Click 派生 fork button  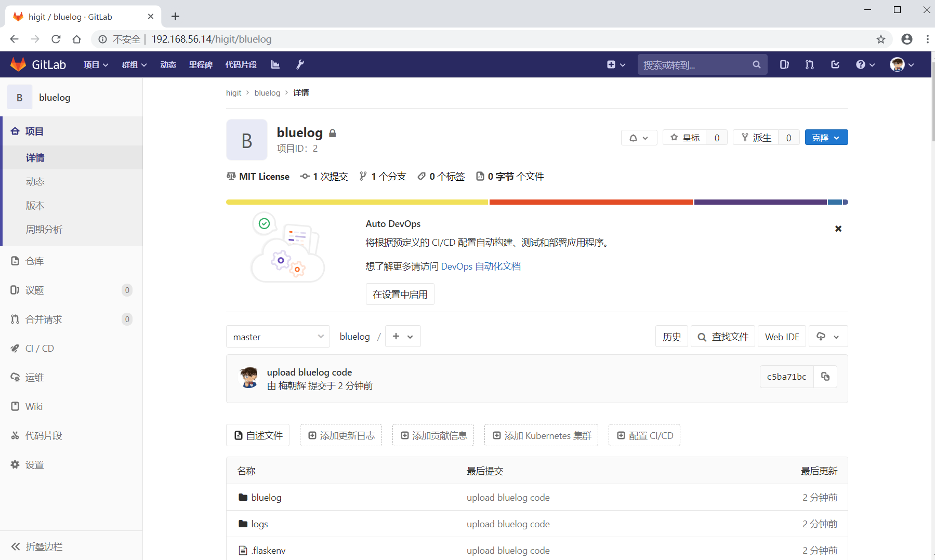pyautogui.click(x=756, y=138)
